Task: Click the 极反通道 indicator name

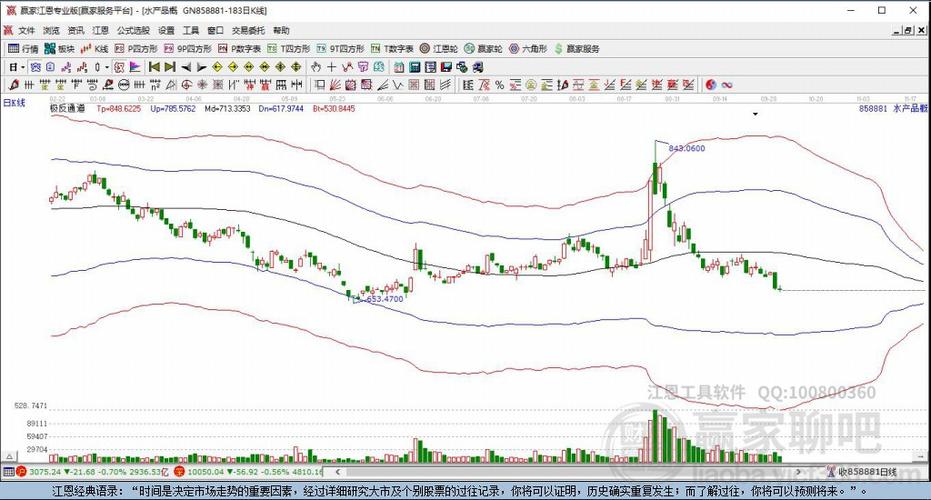Action: 67,109
